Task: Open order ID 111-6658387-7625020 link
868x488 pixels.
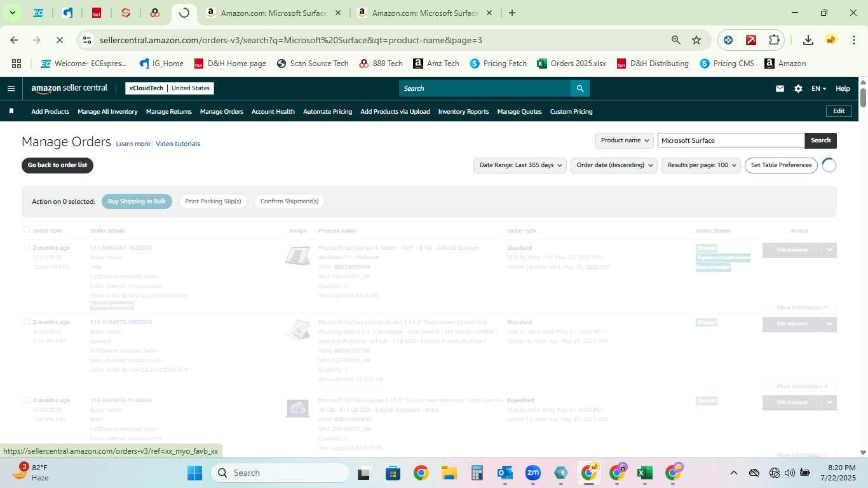Action: (121, 248)
